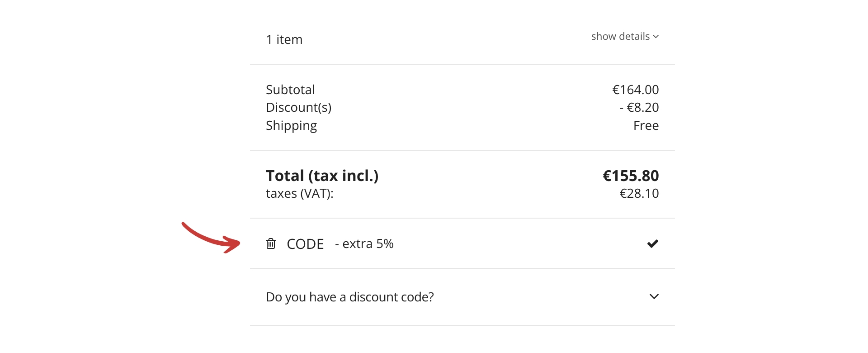Click the "- extra 5%" discount description
The height and width of the screenshot is (353, 868).
click(364, 244)
